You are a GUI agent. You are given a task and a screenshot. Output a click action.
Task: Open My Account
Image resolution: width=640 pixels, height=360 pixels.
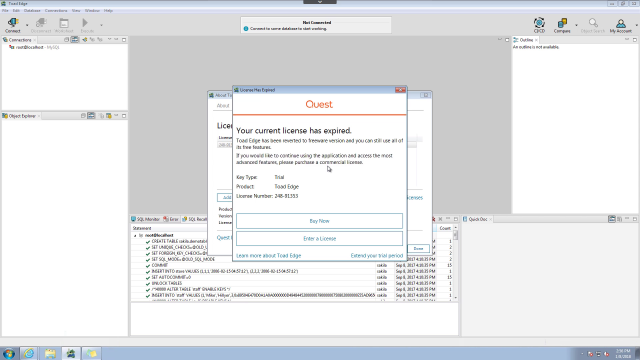pos(620,25)
